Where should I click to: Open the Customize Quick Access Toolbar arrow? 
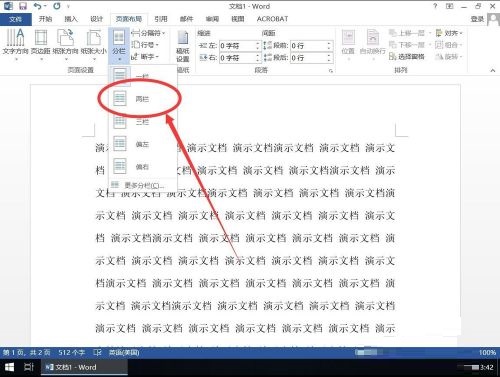[68, 6]
